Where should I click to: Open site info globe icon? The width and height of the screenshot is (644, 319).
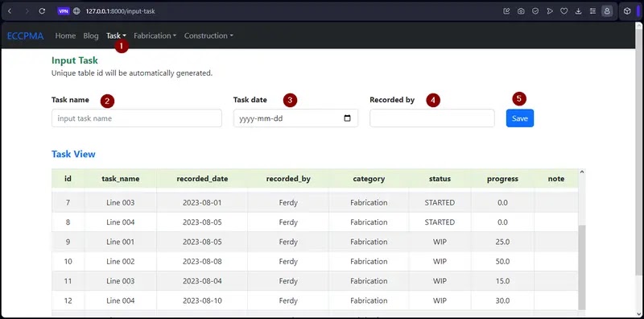click(x=76, y=11)
